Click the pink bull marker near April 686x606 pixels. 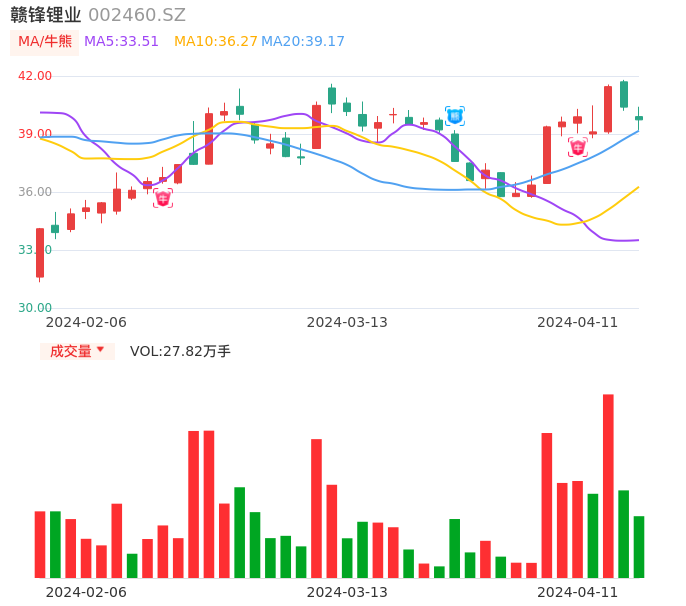tap(578, 148)
